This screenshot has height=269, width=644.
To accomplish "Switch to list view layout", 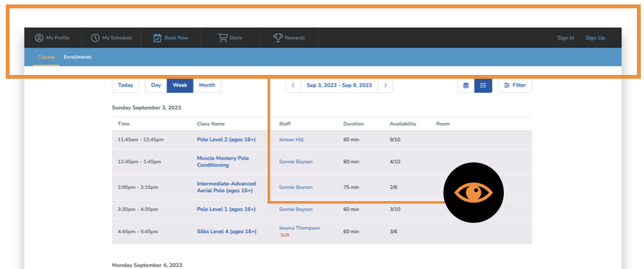I will (x=483, y=85).
